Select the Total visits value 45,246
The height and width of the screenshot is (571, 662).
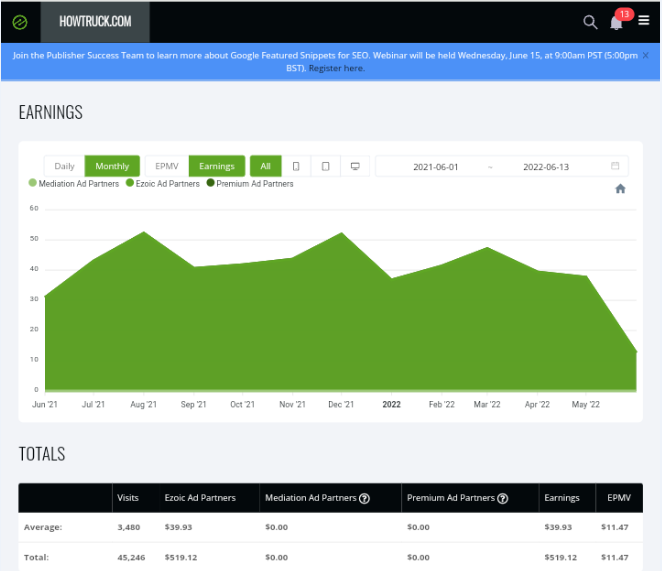tap(131, 557)
